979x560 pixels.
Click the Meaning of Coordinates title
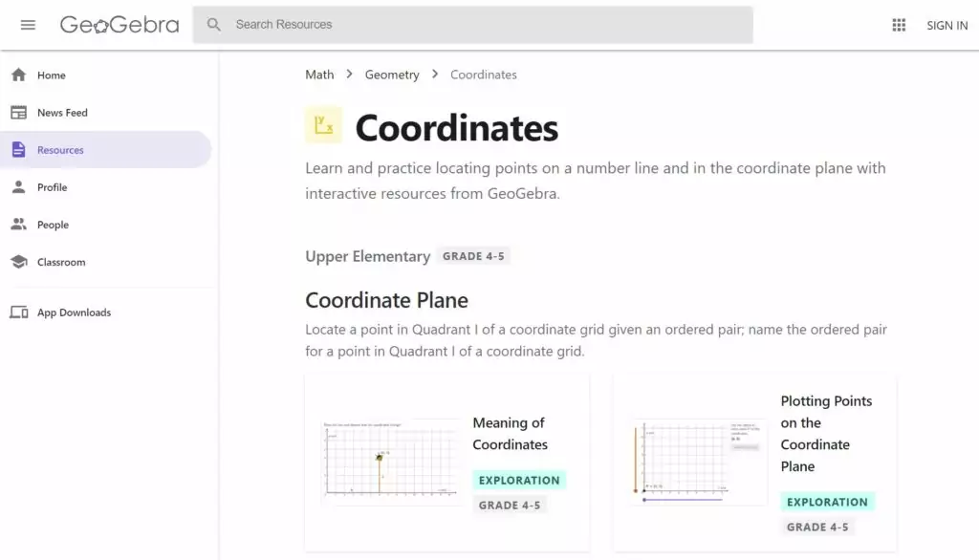click(x=510, y=434)
